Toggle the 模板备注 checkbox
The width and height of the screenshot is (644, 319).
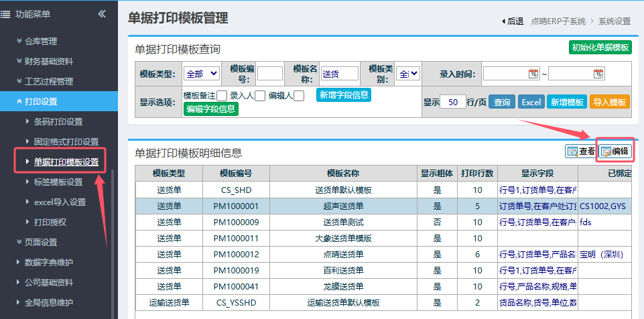click(x=222, y=97)
